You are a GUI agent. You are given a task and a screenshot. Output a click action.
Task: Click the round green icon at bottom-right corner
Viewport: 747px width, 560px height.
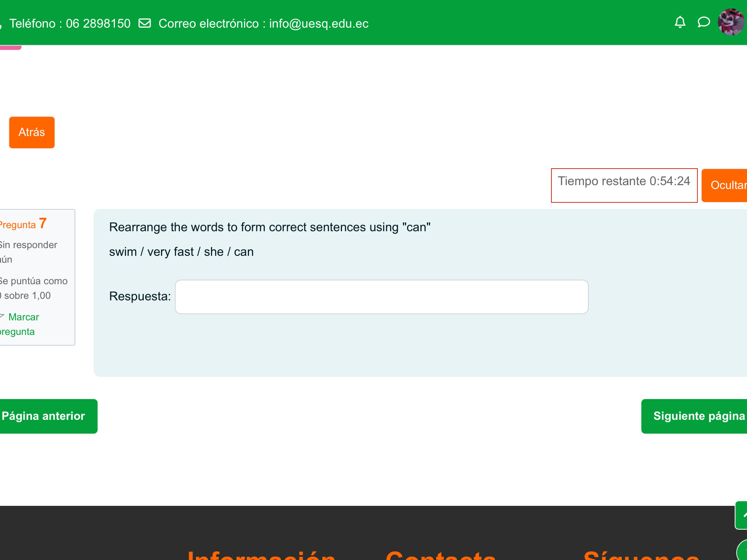click(742, 551)
